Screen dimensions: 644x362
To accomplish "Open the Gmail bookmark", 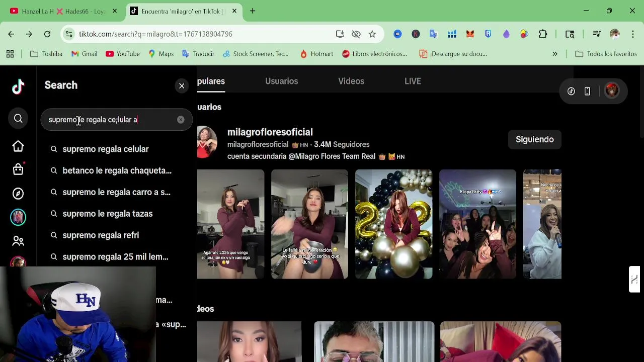I will click(84, 54).
